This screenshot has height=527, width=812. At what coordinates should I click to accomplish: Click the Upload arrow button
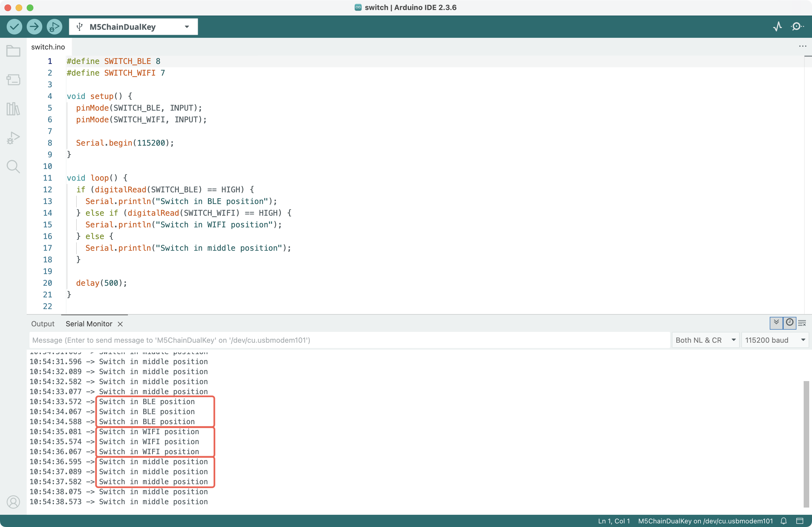pos(34,27)
